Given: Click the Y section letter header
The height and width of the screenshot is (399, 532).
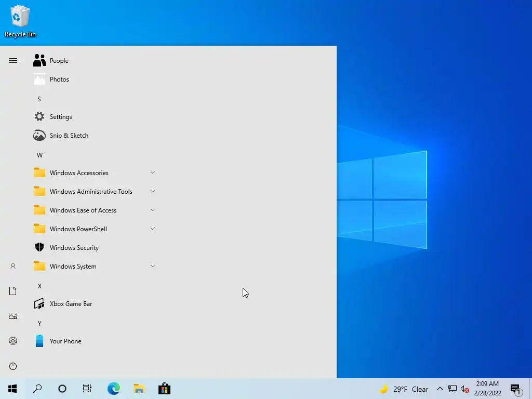Looking at the screenshot, I should 39,323.
